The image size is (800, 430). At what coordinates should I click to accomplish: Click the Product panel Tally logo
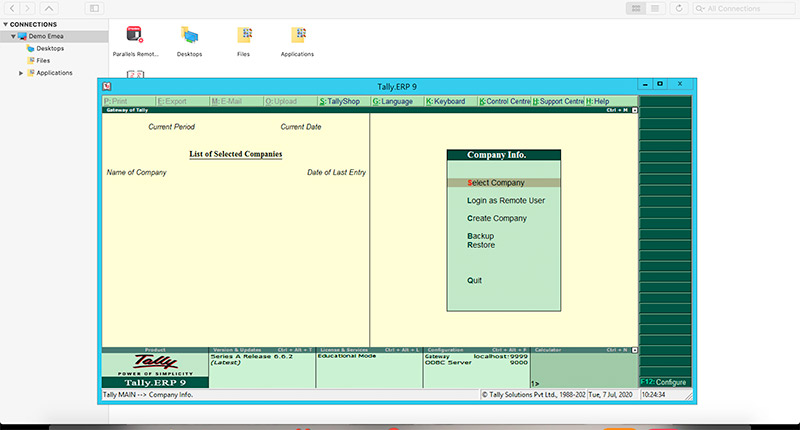(x=155, y=362)
